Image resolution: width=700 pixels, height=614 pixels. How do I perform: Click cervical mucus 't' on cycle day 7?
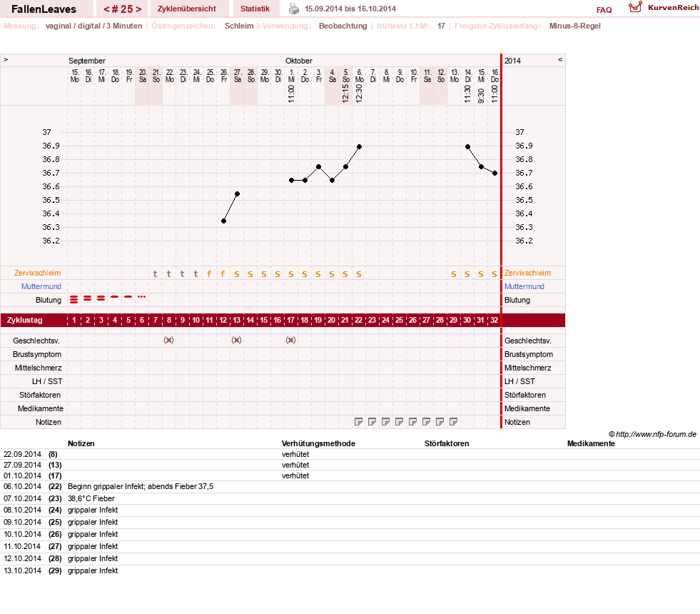[x=156, y=273]
